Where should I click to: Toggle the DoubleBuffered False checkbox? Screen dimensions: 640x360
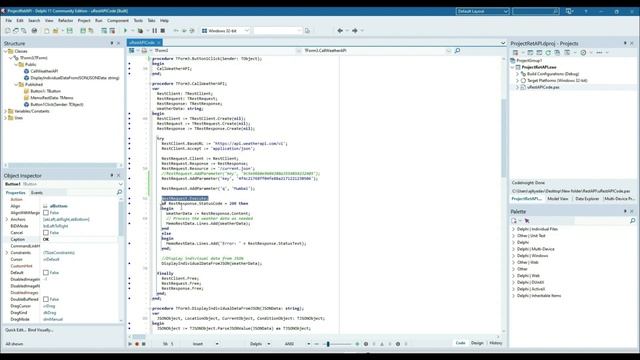click(x=46, y=299)
